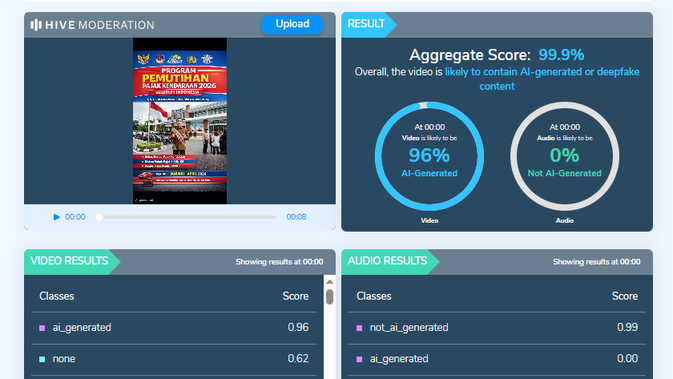Select the uploaded video thumbnail preview
The image size is (673, 379).
click(180, 121)
